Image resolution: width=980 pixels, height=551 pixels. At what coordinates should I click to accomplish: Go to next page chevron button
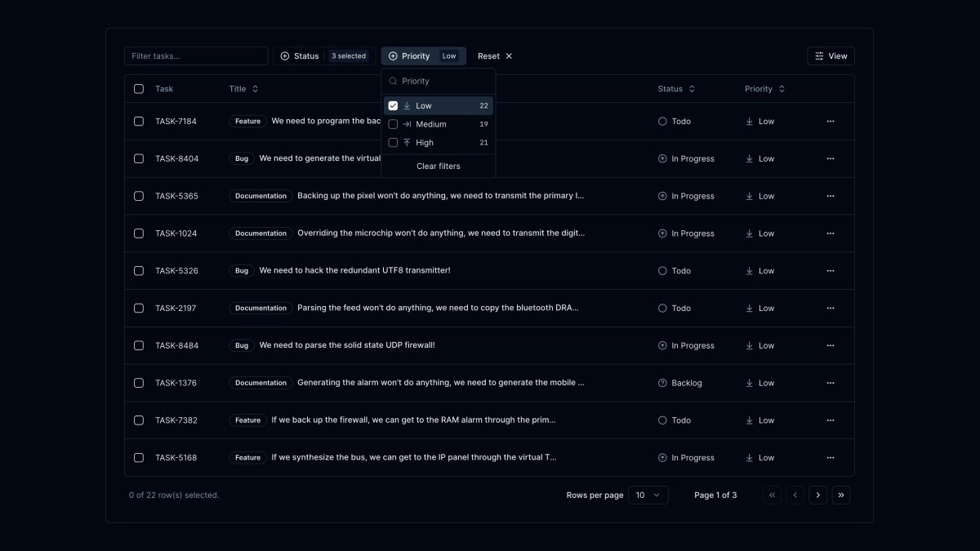[x=817, y=495]
